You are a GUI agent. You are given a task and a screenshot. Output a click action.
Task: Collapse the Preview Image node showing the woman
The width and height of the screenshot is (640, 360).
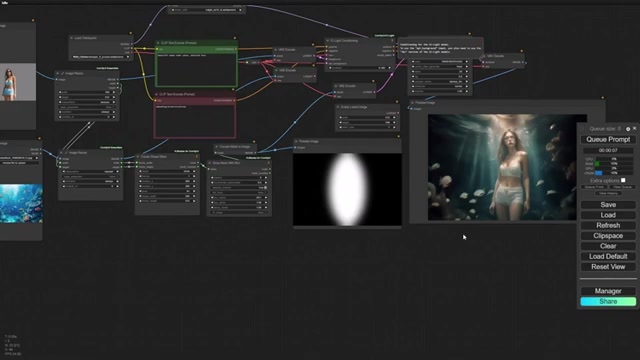(x=412, y=103)
